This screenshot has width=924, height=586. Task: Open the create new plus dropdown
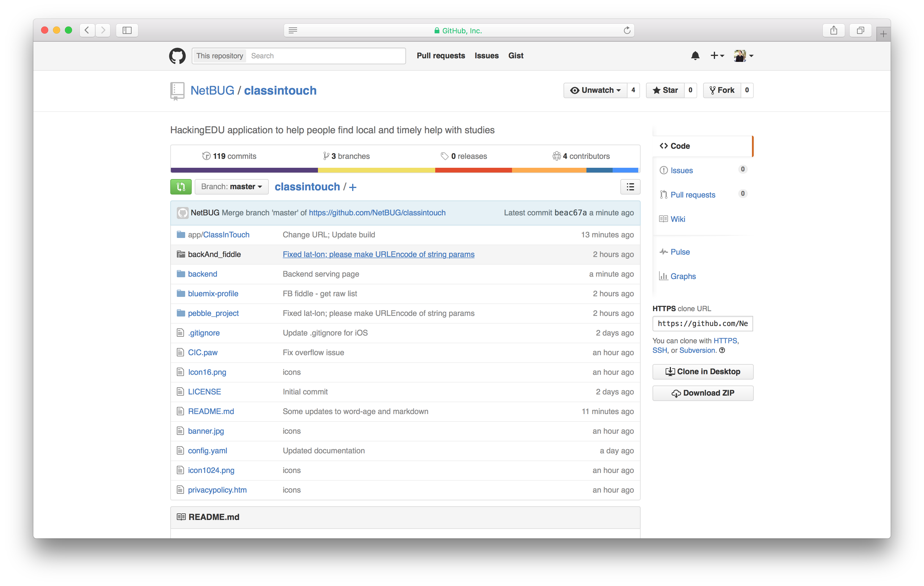tap(717, 56)
